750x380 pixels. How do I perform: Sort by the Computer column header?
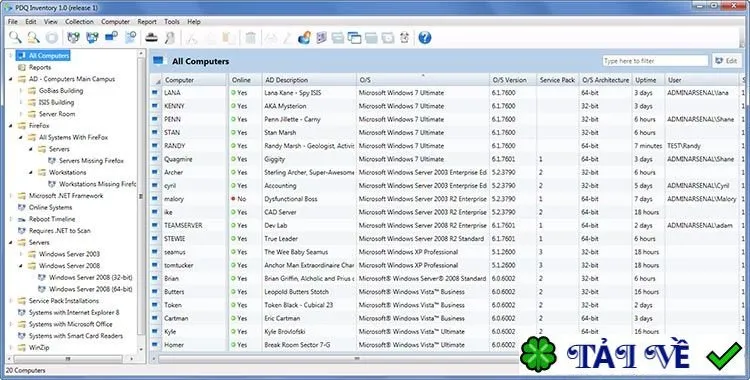(194, 80)
